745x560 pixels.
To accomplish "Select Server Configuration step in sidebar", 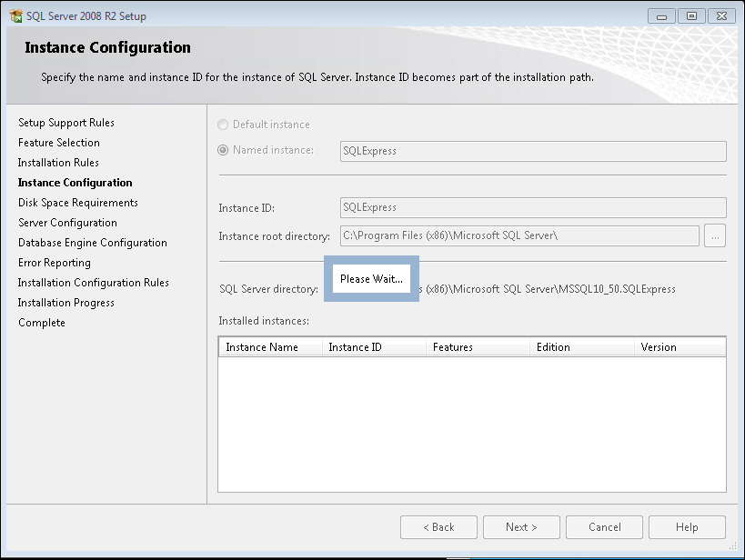I will point(67,223).
